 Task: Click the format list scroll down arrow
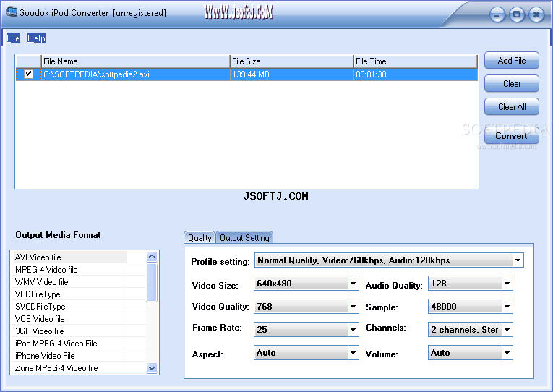[152, 368]
